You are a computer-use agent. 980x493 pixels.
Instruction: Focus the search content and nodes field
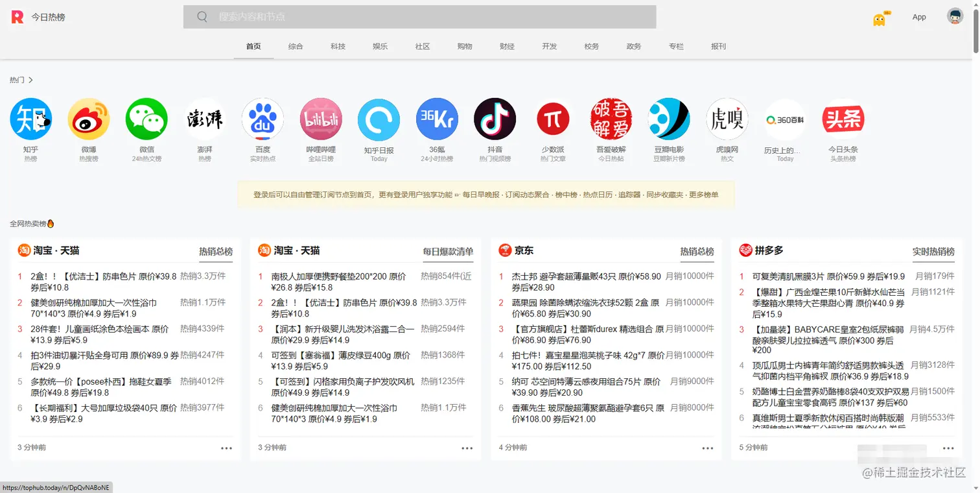(420, 17)
